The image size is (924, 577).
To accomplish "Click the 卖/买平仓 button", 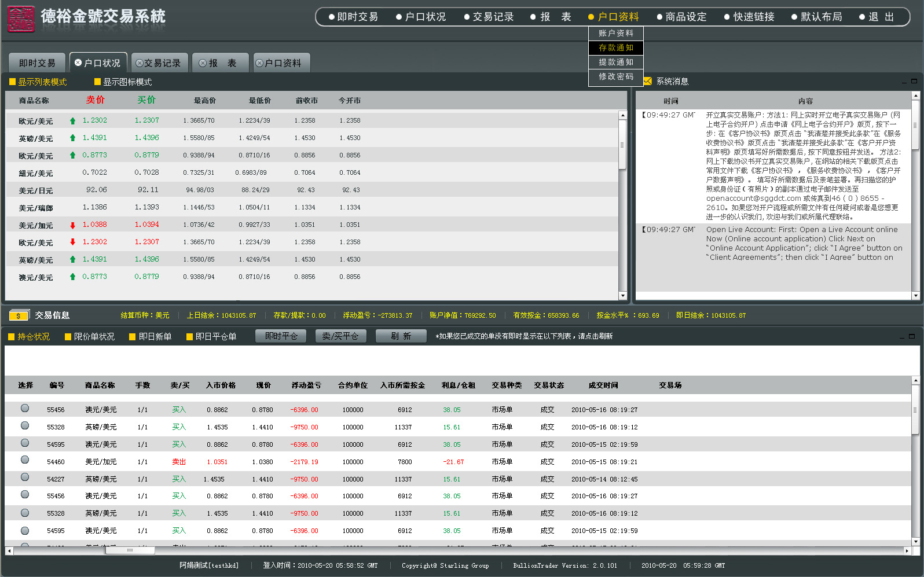I will (340, 336).
